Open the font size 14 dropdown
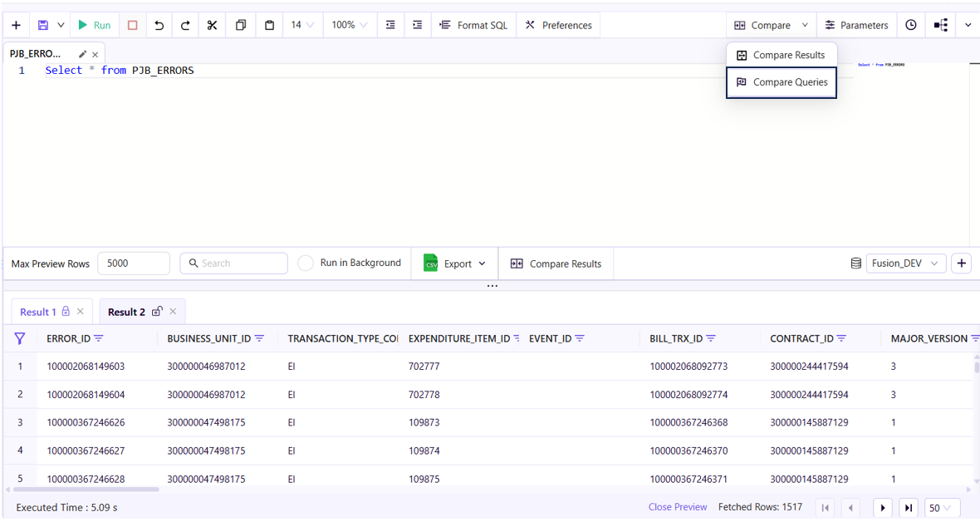This screenshot has width=980, height=522. tap(302, 25)
